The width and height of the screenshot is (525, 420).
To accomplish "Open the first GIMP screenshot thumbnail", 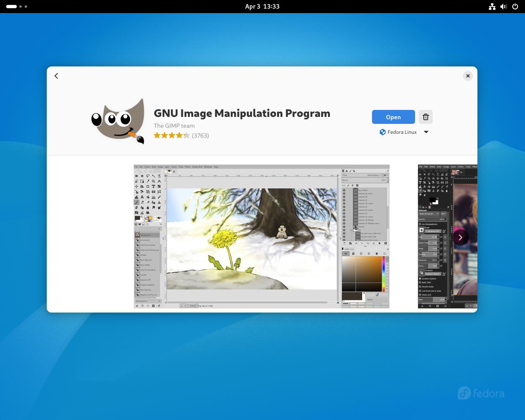I will (x=262, y=237).
